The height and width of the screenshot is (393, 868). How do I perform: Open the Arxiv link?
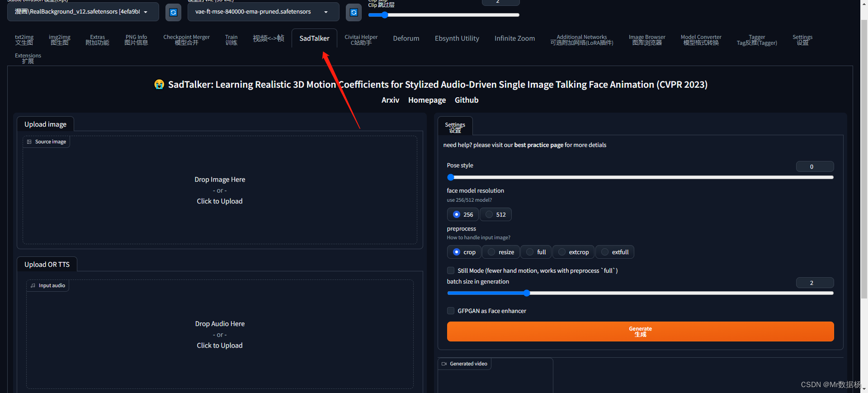(x=390, y=100)
